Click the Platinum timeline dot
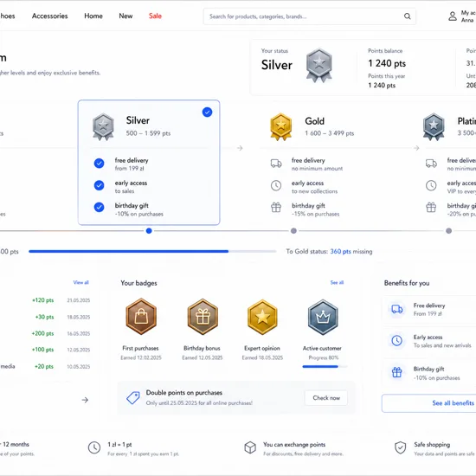Viewport: 476px width, 476px height. 448,231
